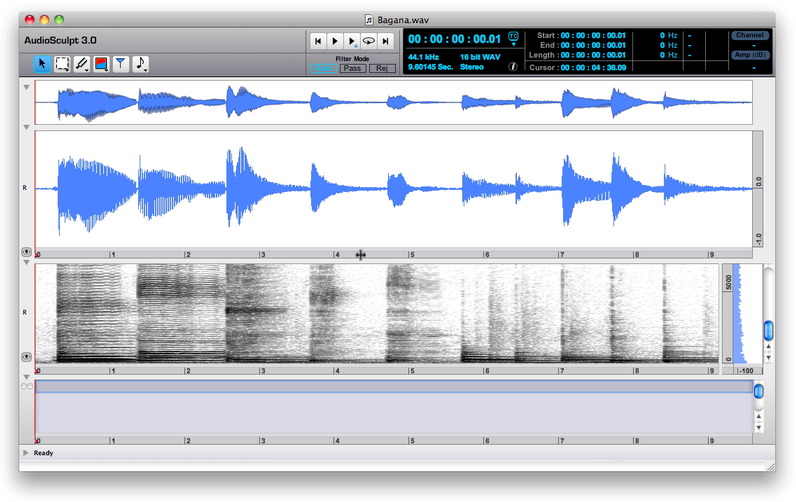796x502 pixels.
Task: Set filter mode to Rej
Action: tap(382, 69)
